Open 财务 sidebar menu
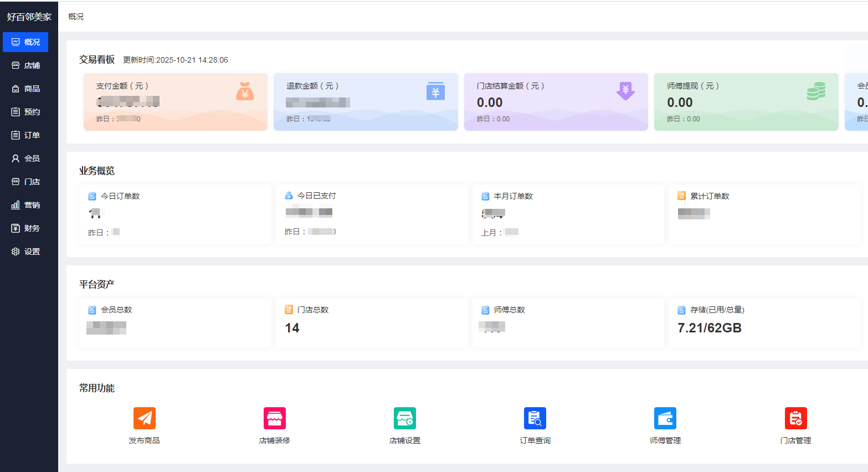Screen dimensions: 868x472 (x=25, y=228)
